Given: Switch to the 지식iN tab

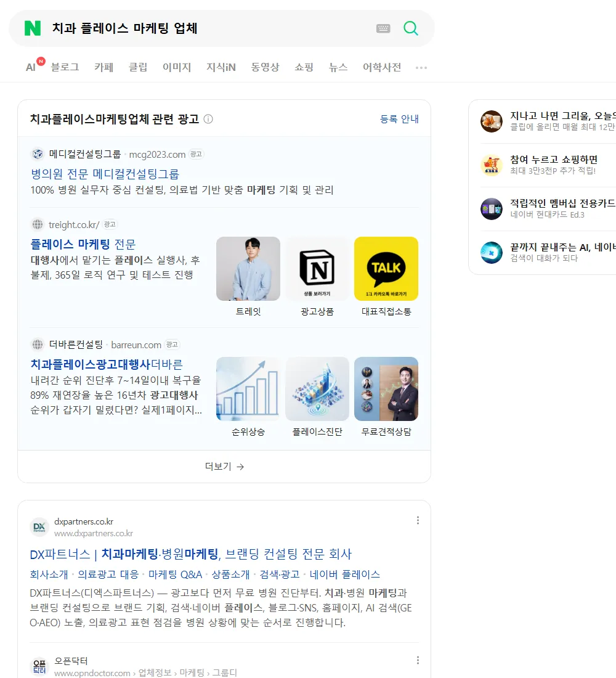Looking at the screenshot, I should [x=221, y=67].
